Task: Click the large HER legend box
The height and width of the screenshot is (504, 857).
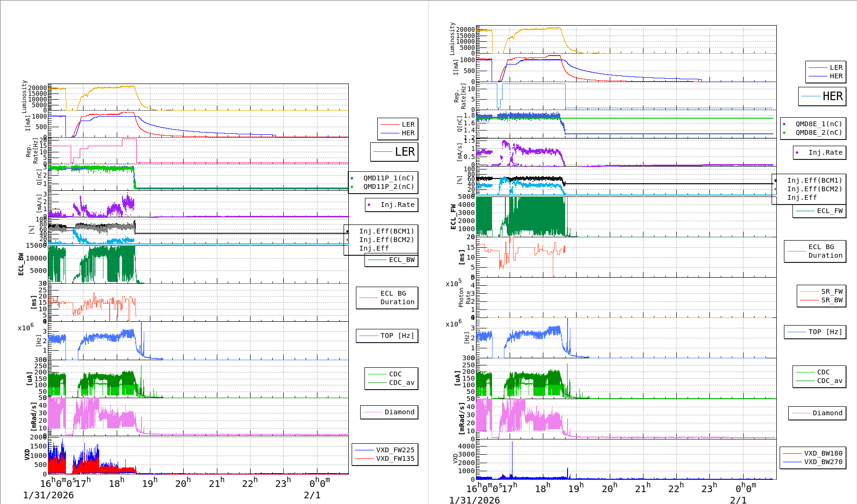Action: point(822,96)
